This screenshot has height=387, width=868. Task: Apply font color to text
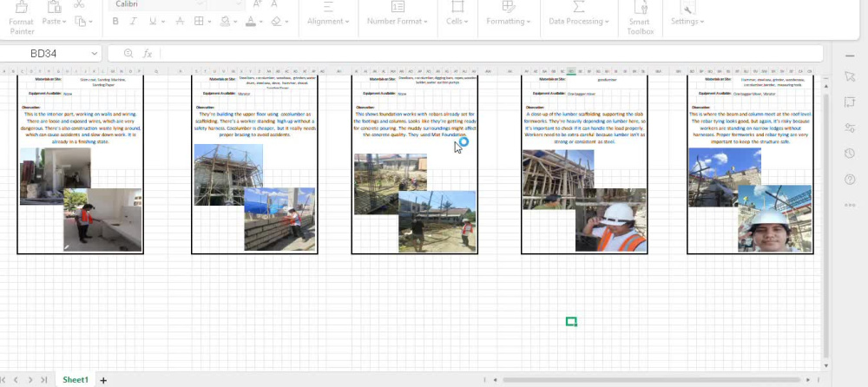click(251, 21)
